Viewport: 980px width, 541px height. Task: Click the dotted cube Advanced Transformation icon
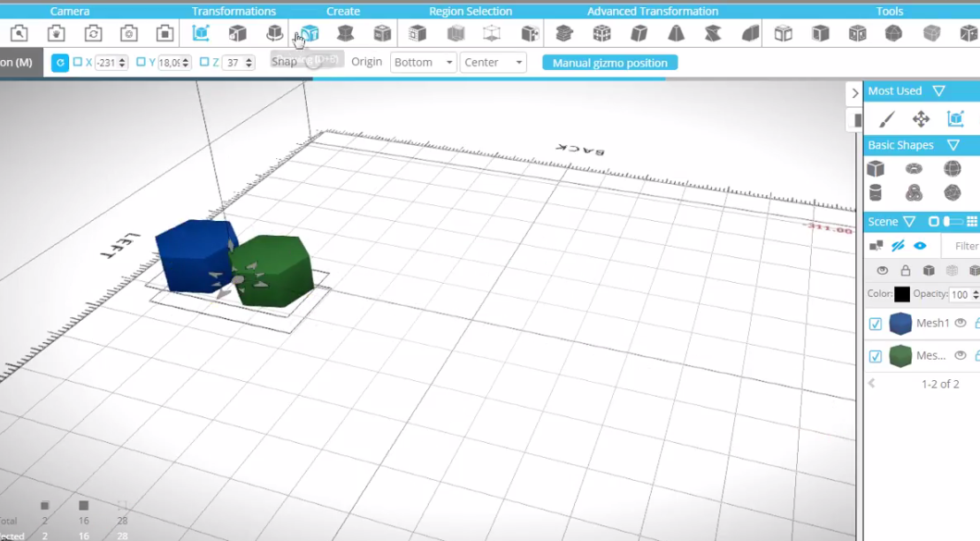click(601, 33)
